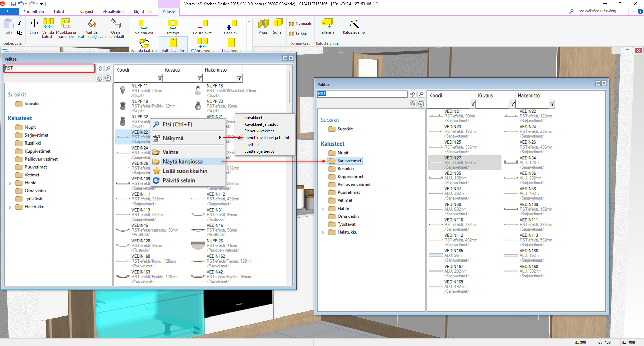The image size is (644, 346).
Task: Select the Vaihda ovi ribbon icon
Action: (144, 24)
